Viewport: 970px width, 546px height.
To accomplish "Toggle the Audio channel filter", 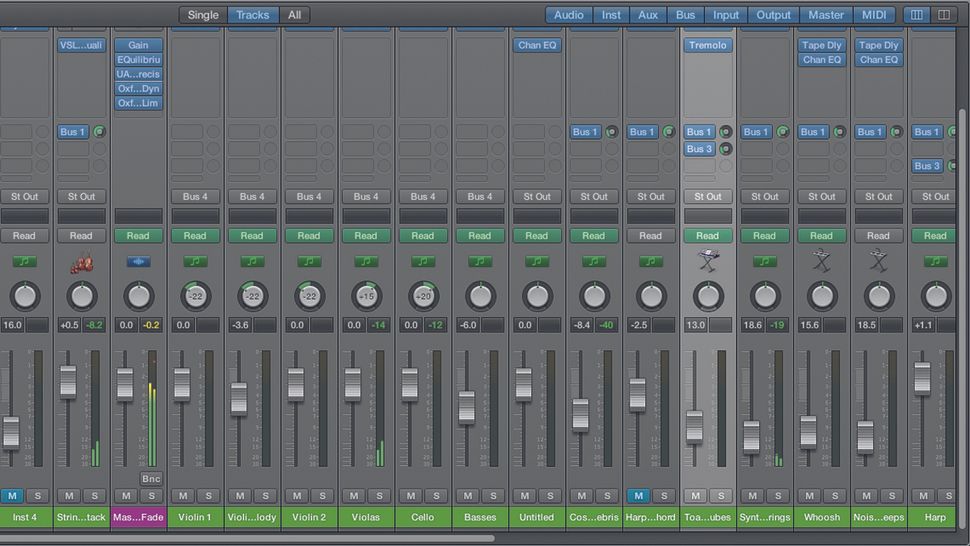I will pyautogui.click(x=569, y=15).
